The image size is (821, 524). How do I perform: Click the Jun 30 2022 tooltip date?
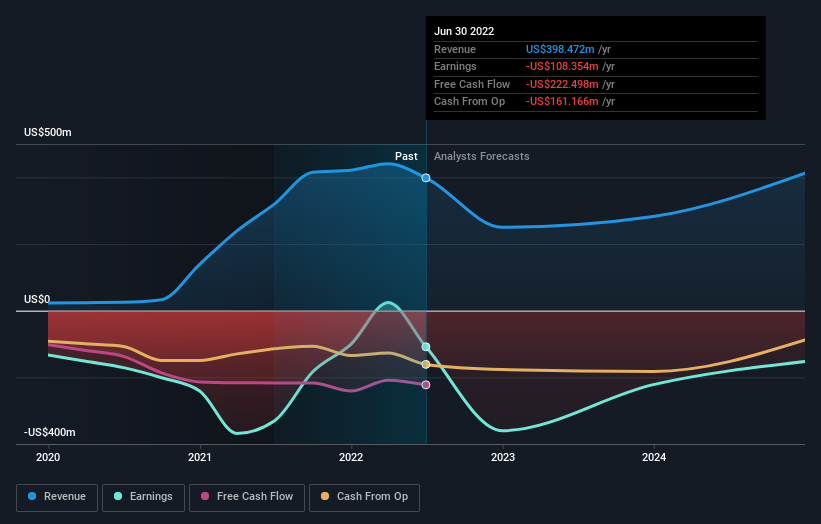464,31
